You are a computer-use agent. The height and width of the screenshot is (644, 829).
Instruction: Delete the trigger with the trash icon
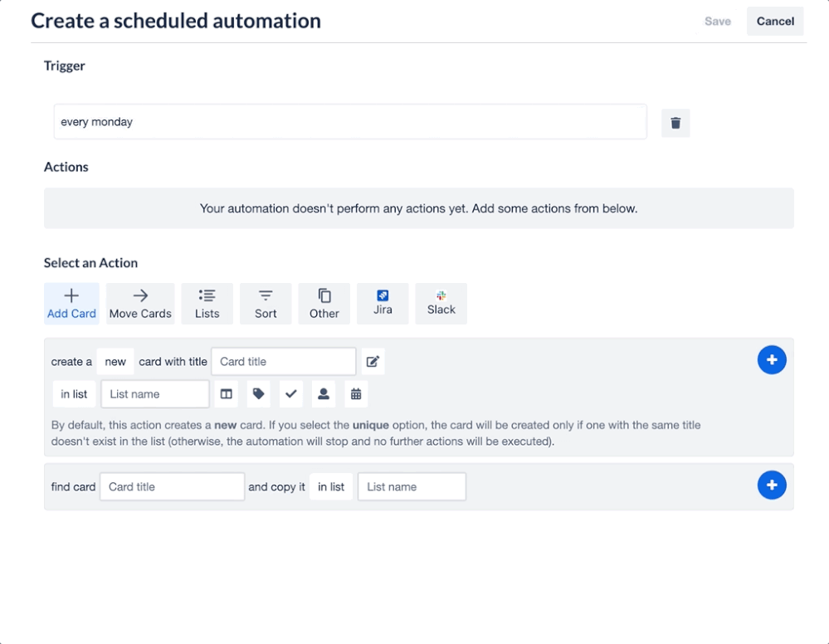(675, 123)
